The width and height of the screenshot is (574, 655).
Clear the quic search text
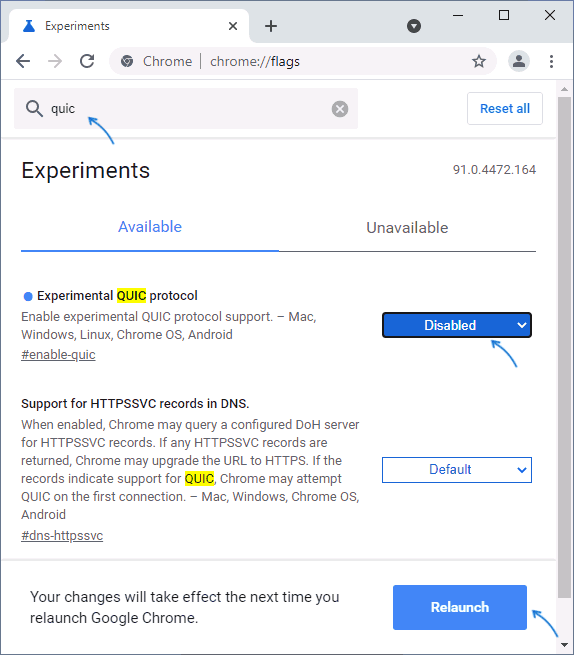click(x=340, y=109)
